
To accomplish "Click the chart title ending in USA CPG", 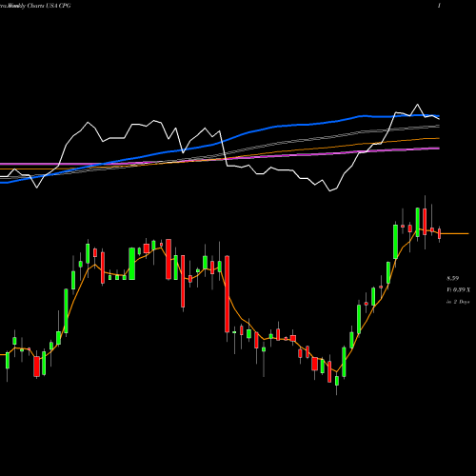I will click(35, 6).
